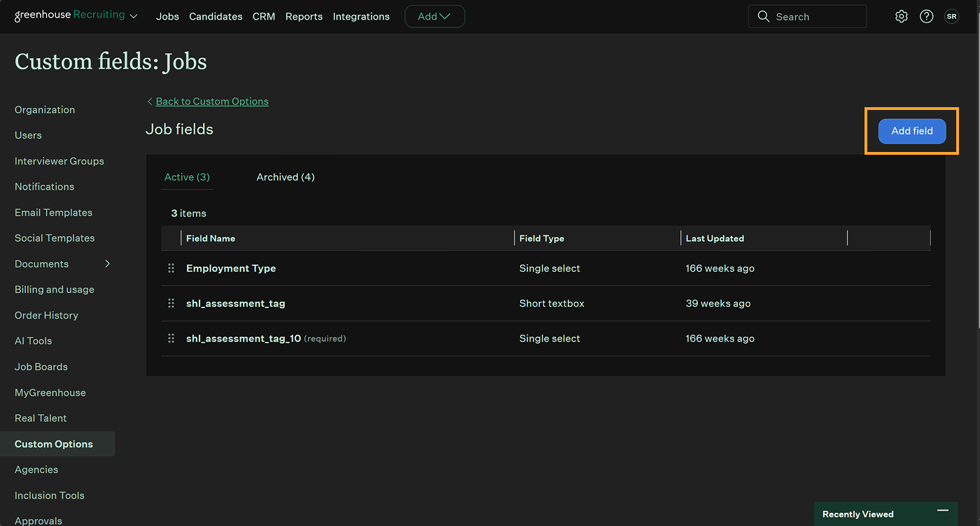Open Inclusion Tools in the sidebar
Viewport: 980px width, 526px height.
coord(50,495)
